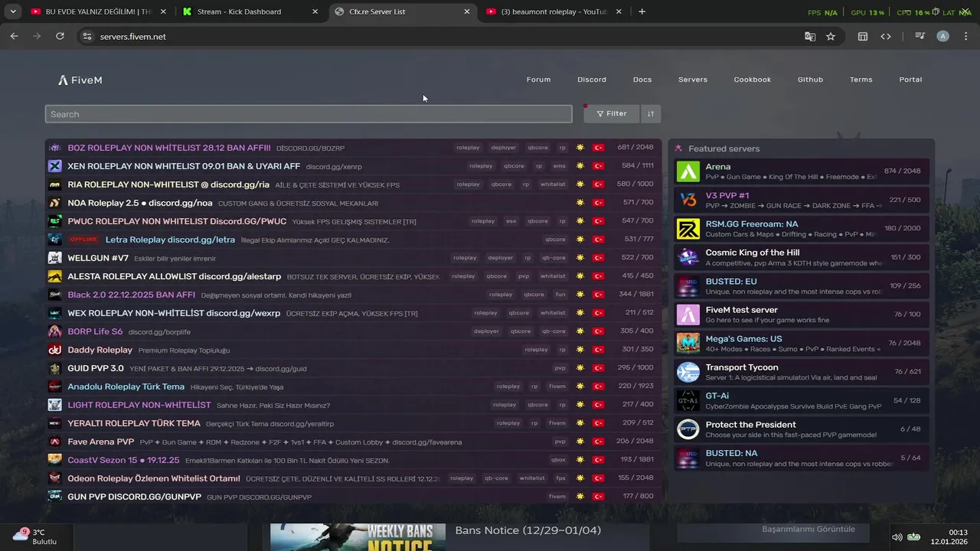Open the Portal menu link
The image size is (980, 551).
pos(910,80)
